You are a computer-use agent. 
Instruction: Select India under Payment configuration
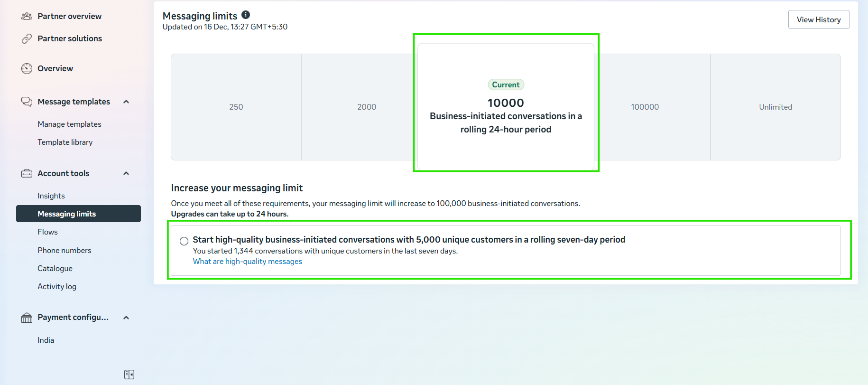click(46, 340)
